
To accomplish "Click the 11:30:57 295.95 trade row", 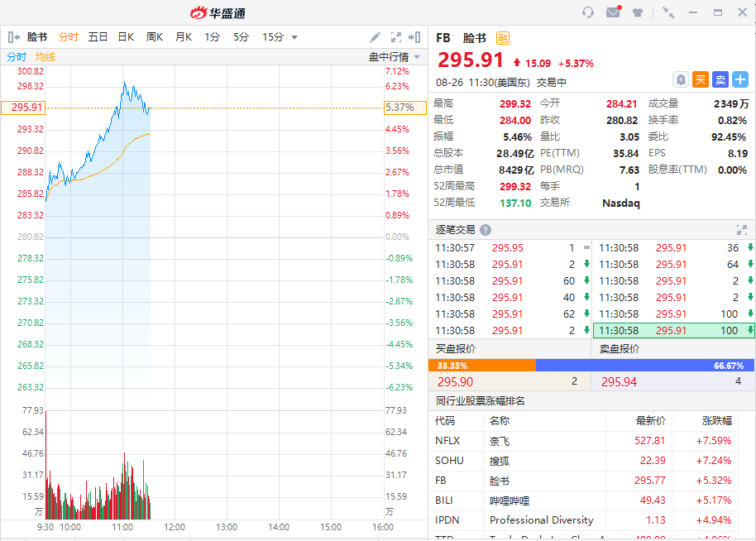I will click(510, 248).
